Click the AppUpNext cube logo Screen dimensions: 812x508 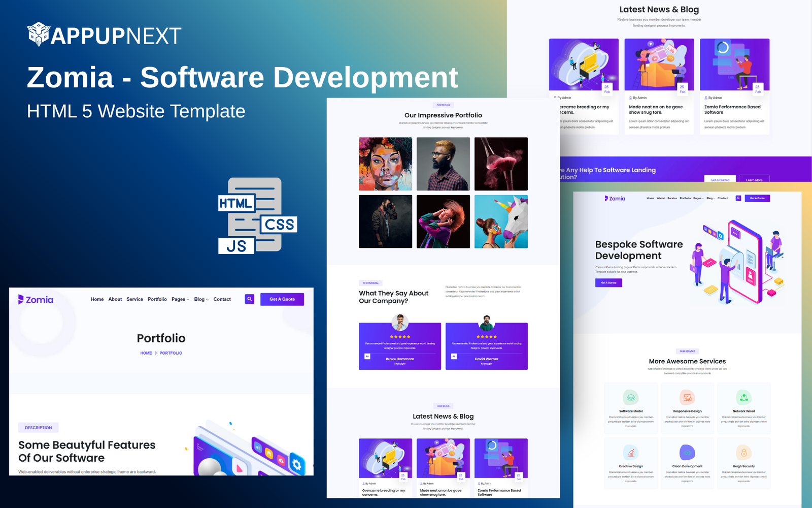click(38, 35)
